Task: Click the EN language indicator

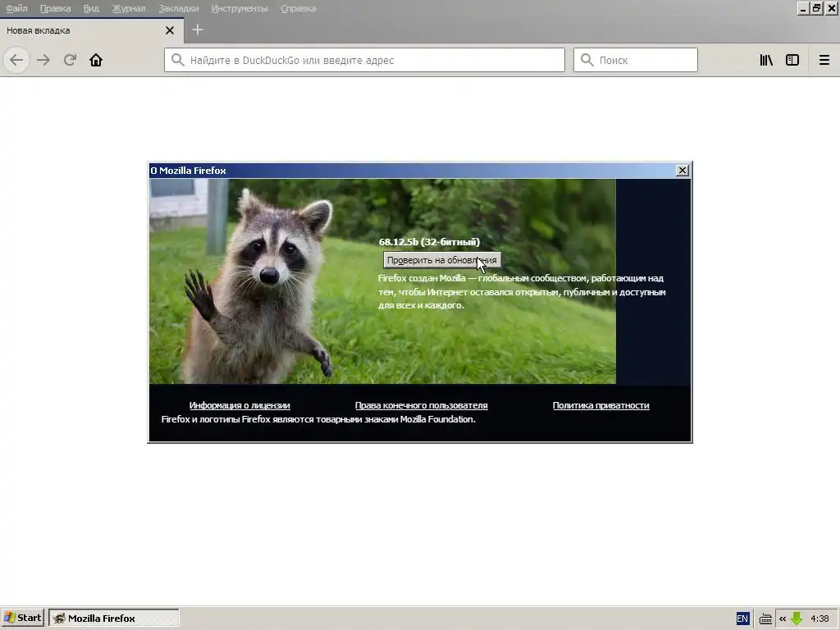Action: [742, 619]
